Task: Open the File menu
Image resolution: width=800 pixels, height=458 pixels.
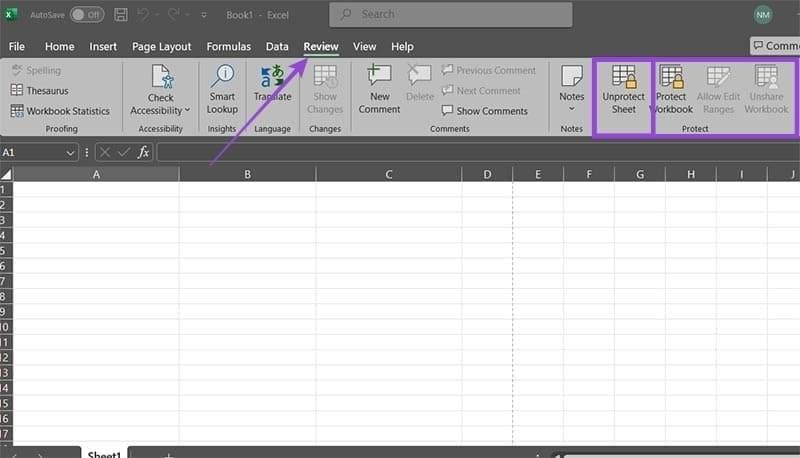Action: tap(17, 46)
